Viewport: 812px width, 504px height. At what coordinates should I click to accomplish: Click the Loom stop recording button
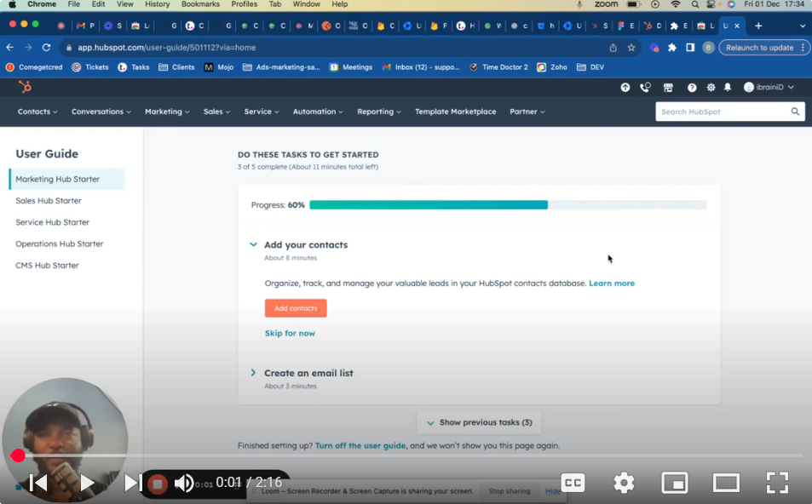pyautogui.click(x=158, y=484)
